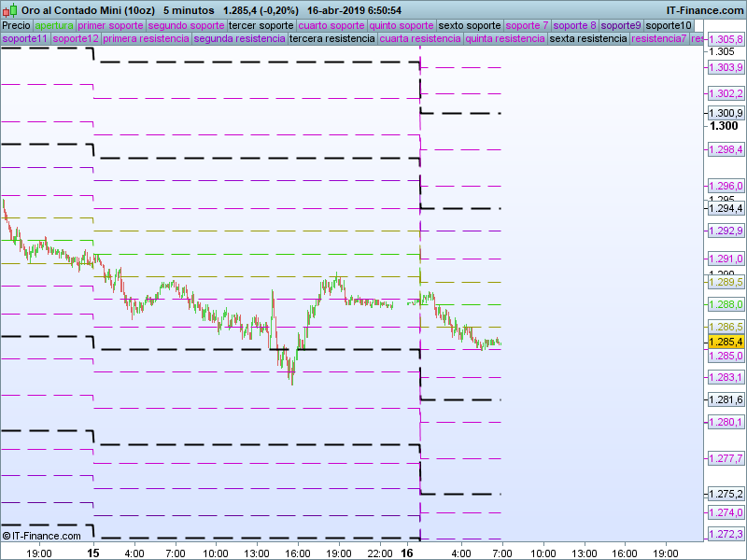The height and width of the screenshot is (560, 747).
Task: Click the green 1.288,0 price axis label
Action: (x=726, y=304)
